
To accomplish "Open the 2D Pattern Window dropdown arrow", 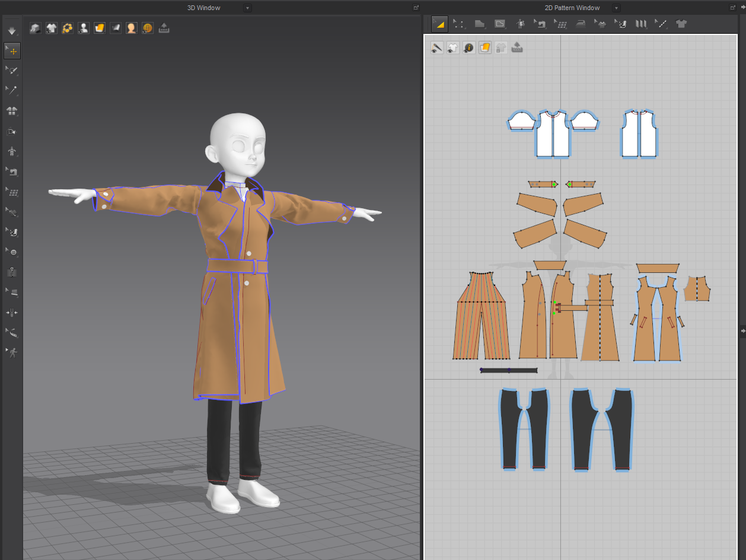I will (617, 8).
